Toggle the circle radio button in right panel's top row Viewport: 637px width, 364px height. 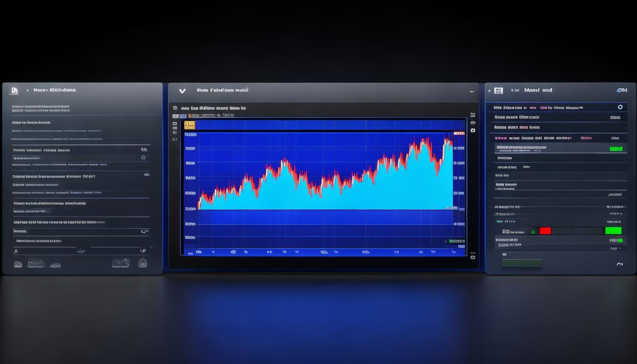click(620, 107)
